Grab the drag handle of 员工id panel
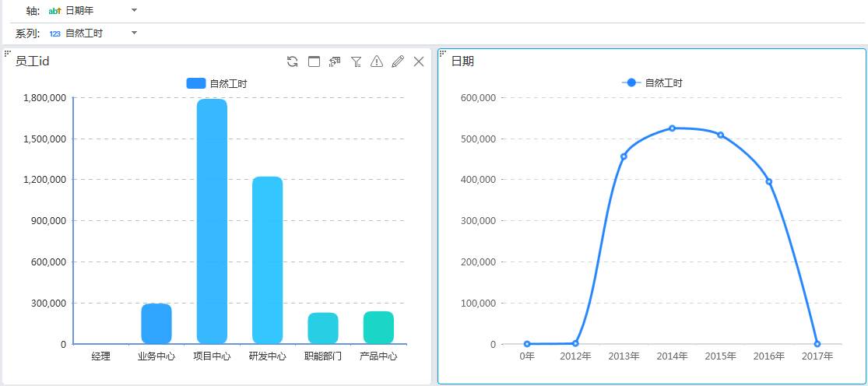This screenshot has height=386, width=868. point(7,53)
